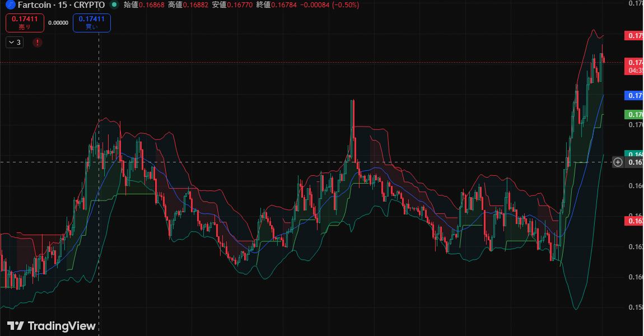The height and width of the screenshot is (336, 644).
Task: Click the plus icon on the crosshair price
Action: (618, 162)
